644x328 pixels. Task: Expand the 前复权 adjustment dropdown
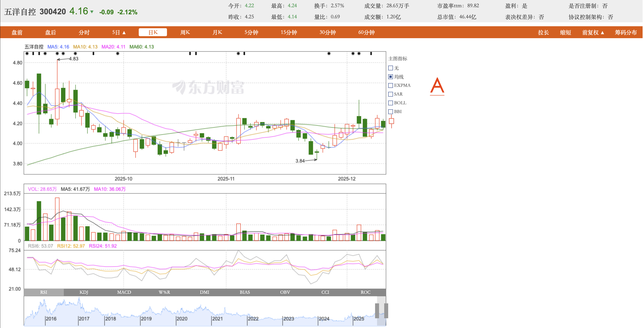[x=593, y=32]
